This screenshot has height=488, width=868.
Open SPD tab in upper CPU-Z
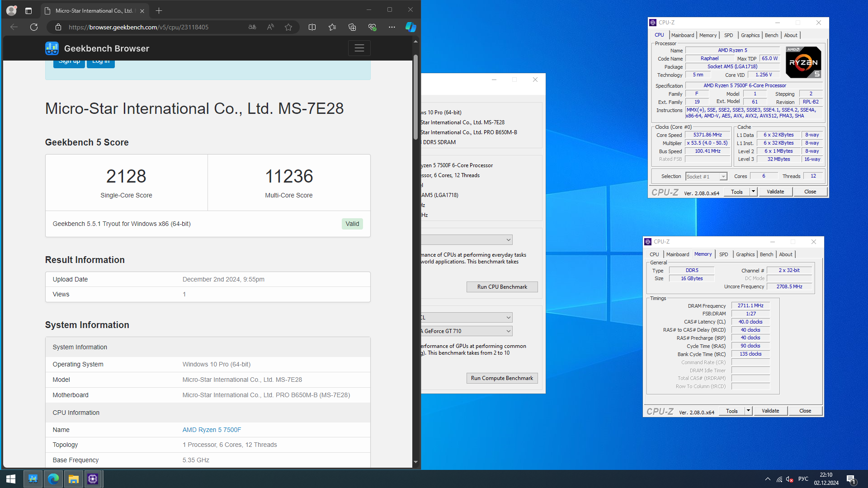[x=728, y=35]
